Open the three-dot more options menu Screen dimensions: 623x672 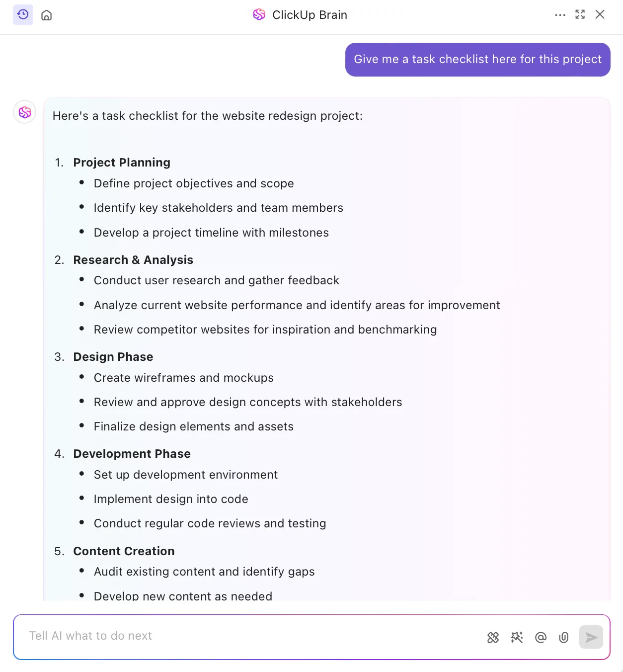point(560,15)
